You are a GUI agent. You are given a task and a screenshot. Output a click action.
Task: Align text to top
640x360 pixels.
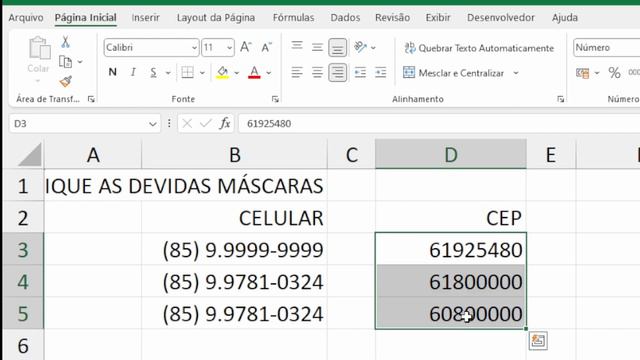(297, 47)
